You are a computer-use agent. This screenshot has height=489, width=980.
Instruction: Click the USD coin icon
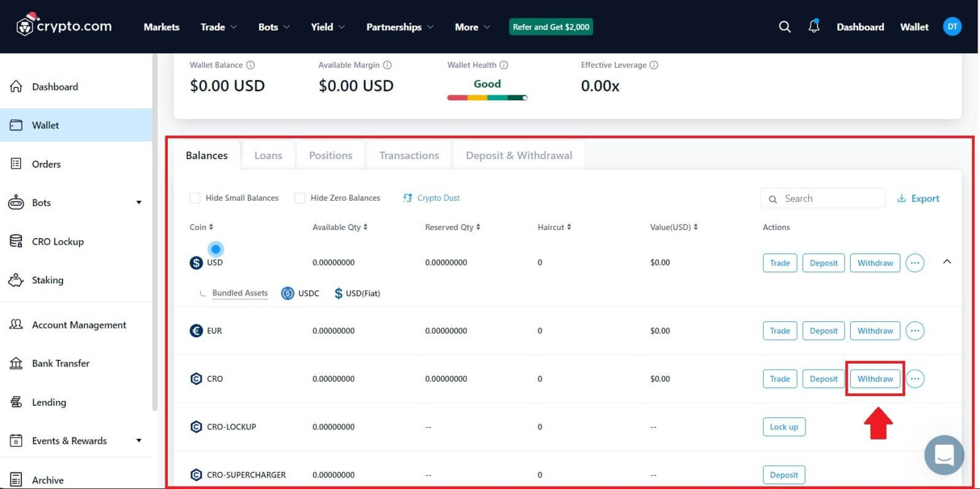pos(196,263)
